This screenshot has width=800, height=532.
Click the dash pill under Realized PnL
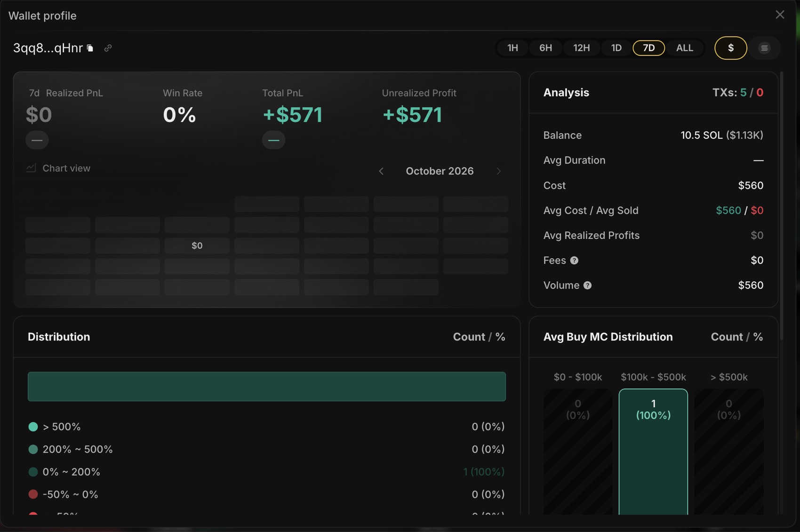[37, 140]
